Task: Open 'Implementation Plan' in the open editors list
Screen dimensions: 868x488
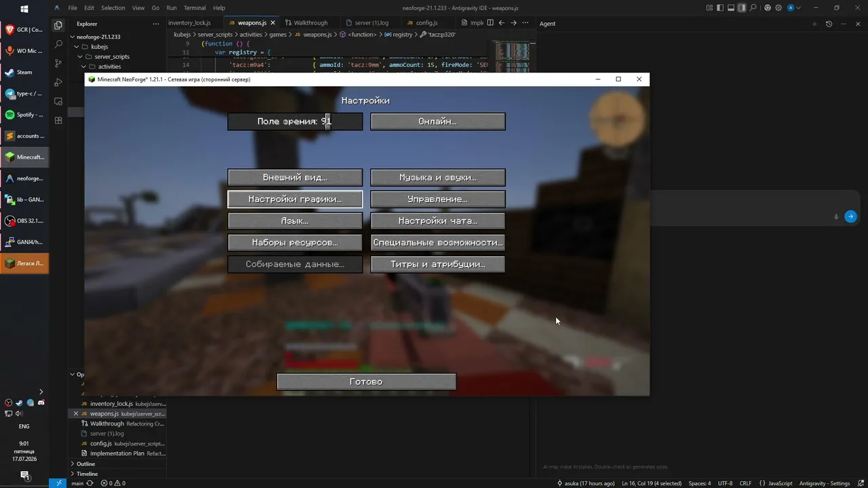Action: [117, 453]
